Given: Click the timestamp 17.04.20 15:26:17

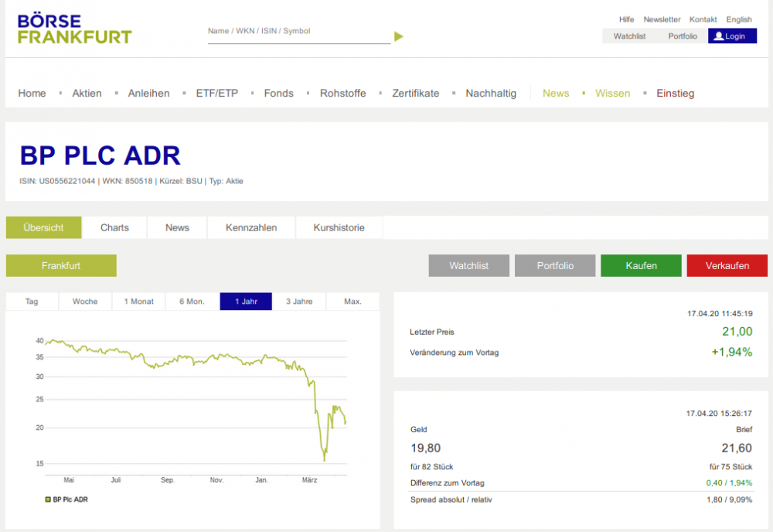Looking at the screenshot, I should click(719, 413).
